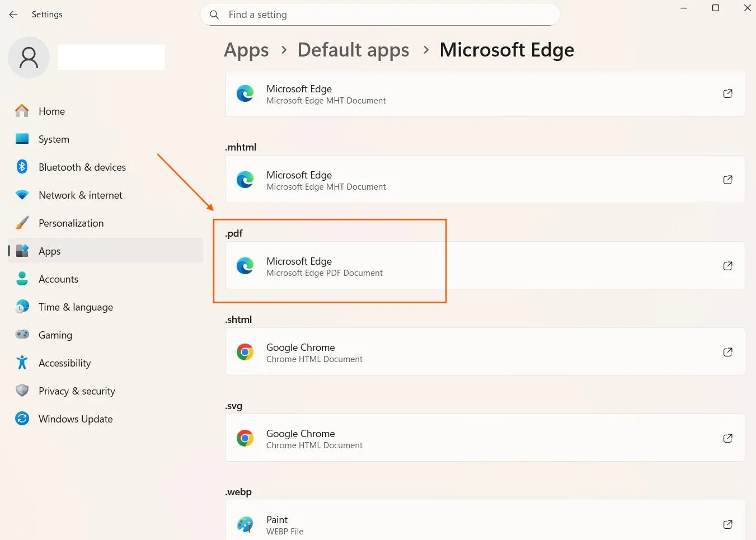Select Network & internet category
Screen dimensions: 756x540
point(80,195)
